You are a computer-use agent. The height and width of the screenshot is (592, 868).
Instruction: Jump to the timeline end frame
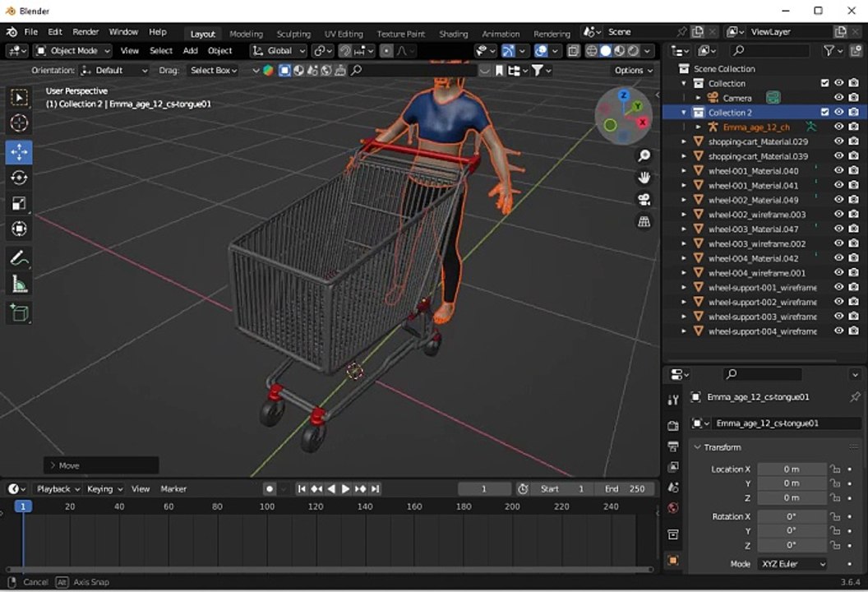coord(376,489)
